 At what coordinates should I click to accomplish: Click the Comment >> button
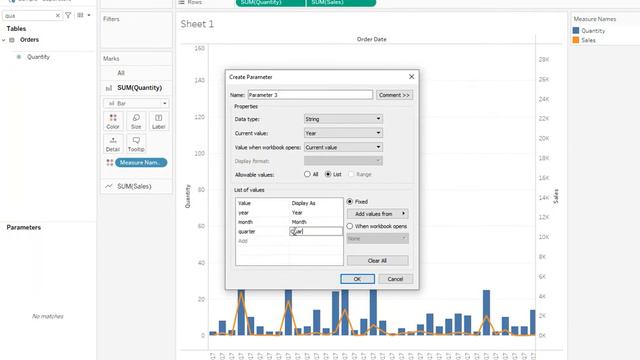[394, 95]
